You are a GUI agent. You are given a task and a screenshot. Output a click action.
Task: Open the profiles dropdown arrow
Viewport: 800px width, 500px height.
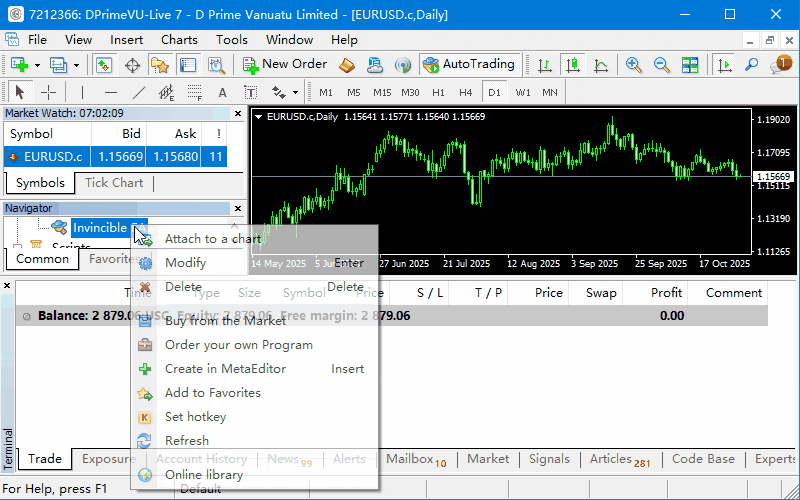point(76,64)
